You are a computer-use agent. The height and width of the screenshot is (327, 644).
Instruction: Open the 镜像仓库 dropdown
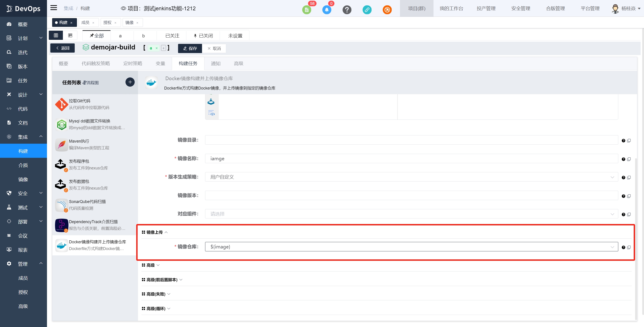411,247
